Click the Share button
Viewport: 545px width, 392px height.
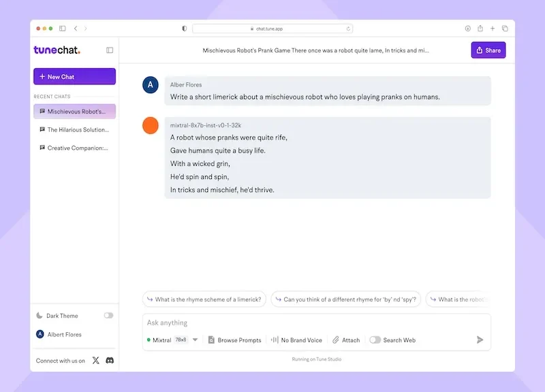[488, 50]
